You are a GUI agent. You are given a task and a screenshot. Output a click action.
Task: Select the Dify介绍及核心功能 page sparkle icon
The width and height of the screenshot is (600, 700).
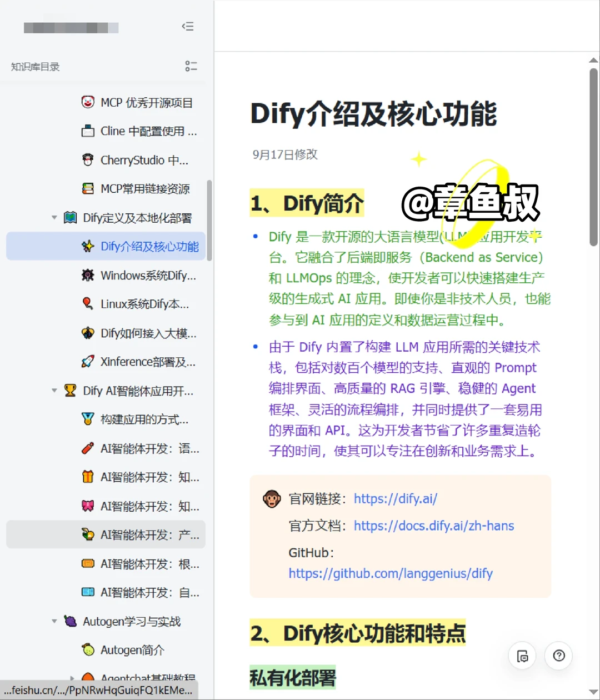click(x=89, y=246)
